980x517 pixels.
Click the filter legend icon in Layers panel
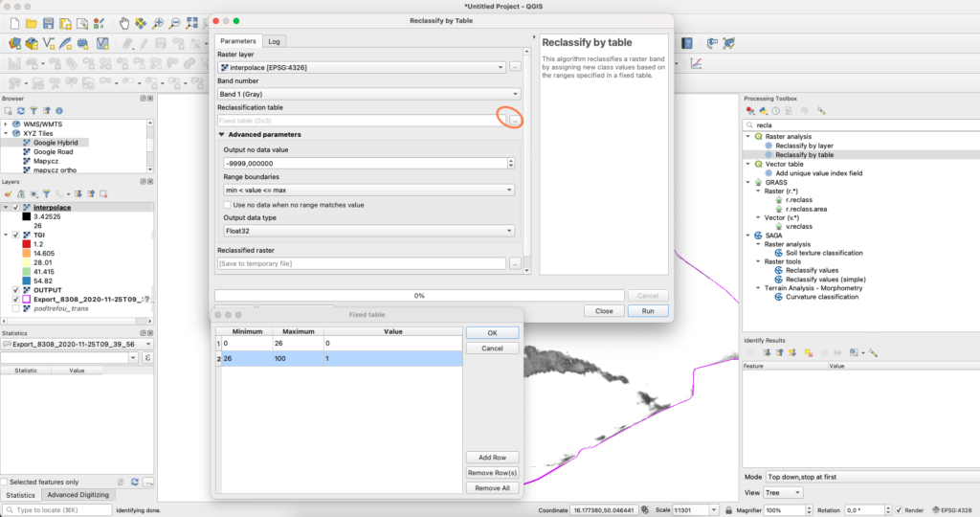[x=47, y=193]
